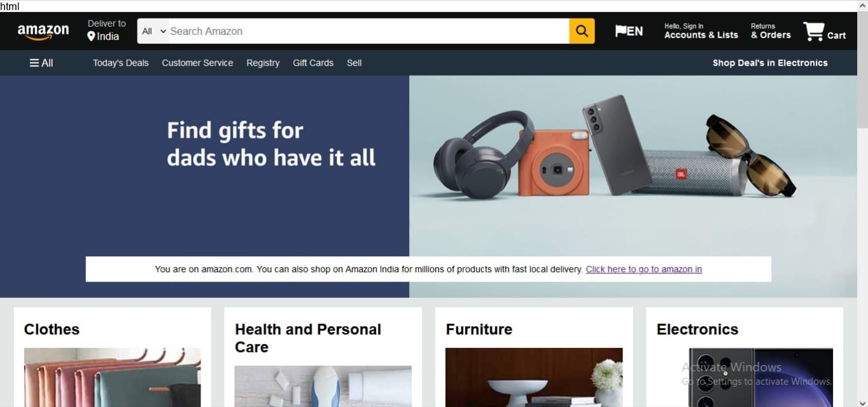This screenshot has height=407, width=868.
Task: Open the Clothes category image
Action: 113,377
